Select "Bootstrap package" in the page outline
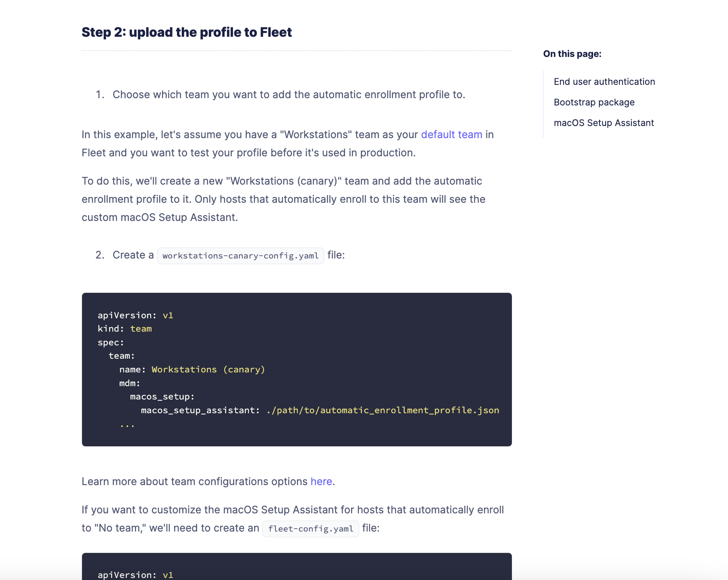The width and height of the screenshot is (728, 580). [594, 102]
